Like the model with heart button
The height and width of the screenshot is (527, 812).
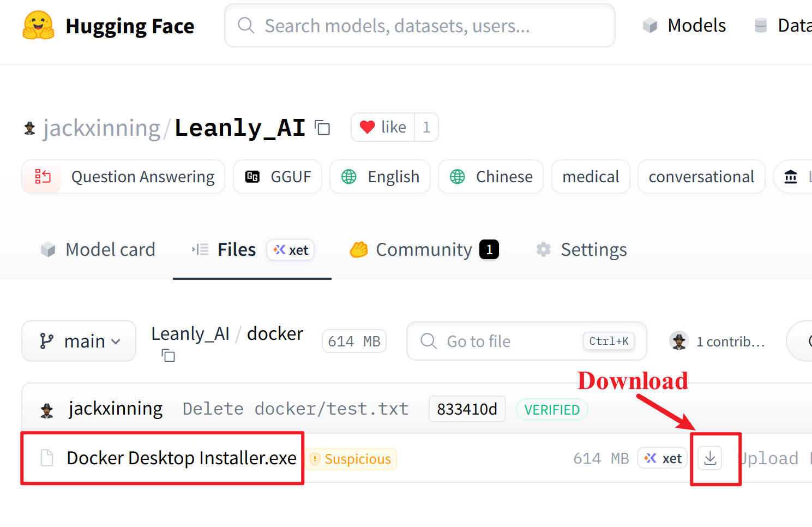[383, 127]
